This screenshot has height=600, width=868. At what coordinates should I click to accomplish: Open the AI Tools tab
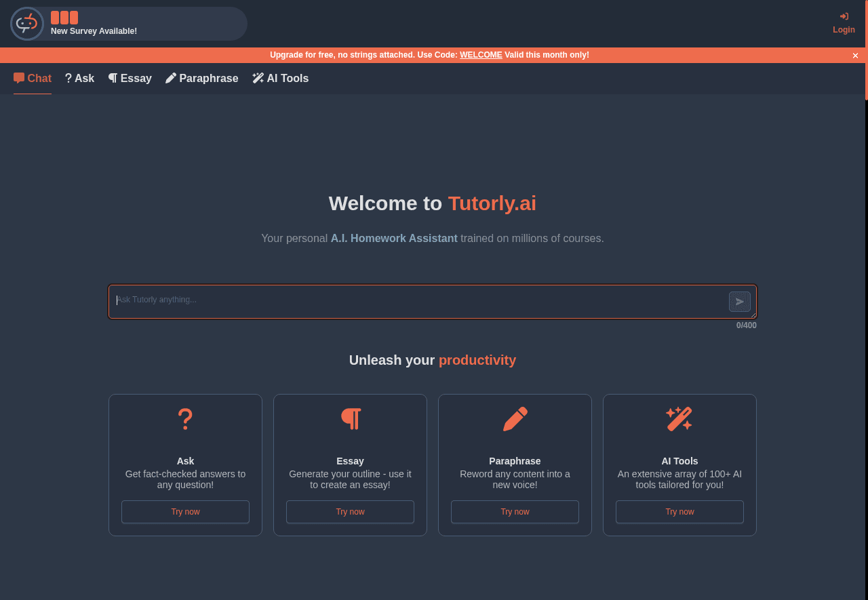281,78
